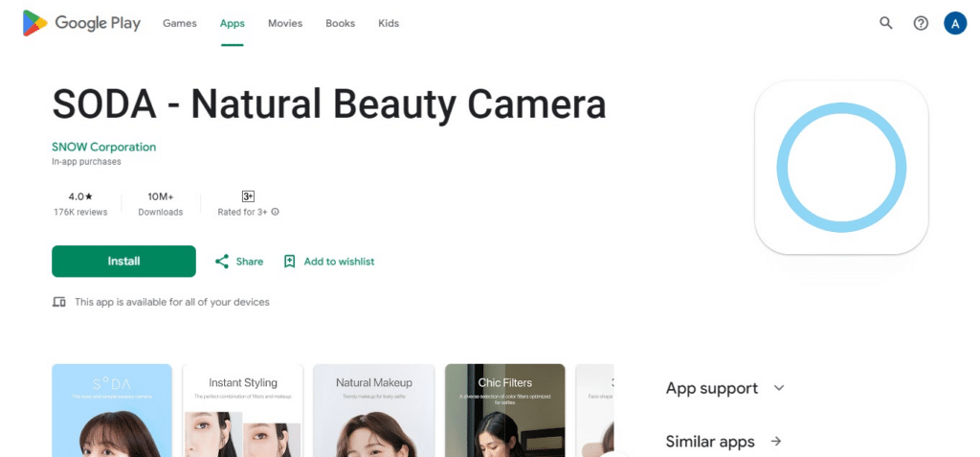Open the Books tab

[340, 23]
